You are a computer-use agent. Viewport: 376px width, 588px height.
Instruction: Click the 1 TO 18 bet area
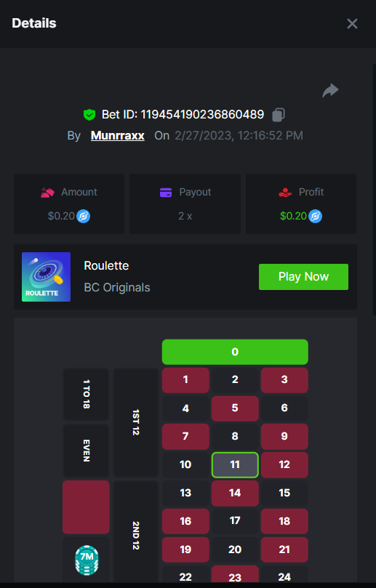(86, 394)
